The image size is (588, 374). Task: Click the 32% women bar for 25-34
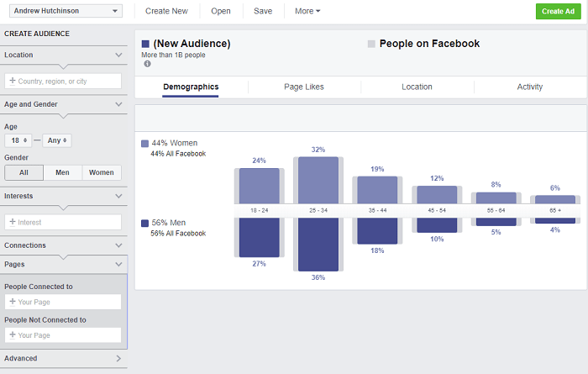318,181
